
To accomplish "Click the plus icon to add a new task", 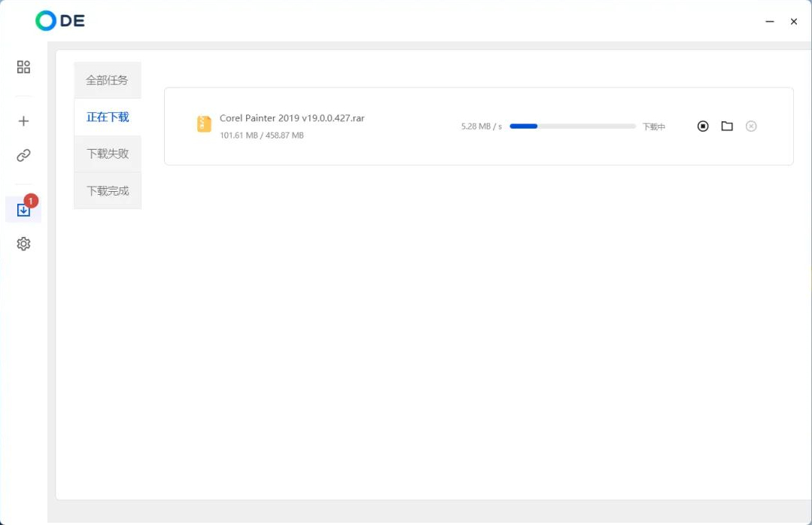I will click(x=23, y=120).
